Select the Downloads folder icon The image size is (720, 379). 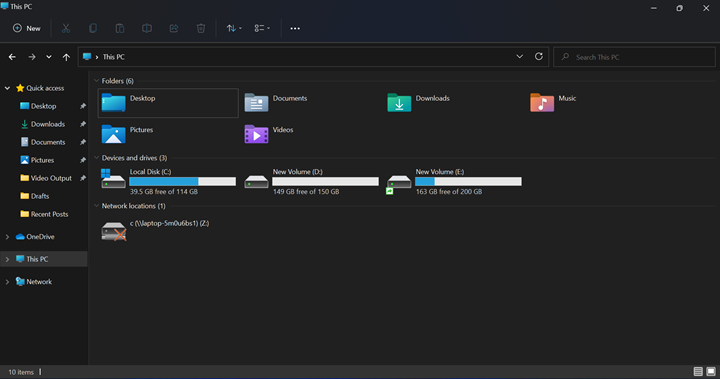[399, 102]
